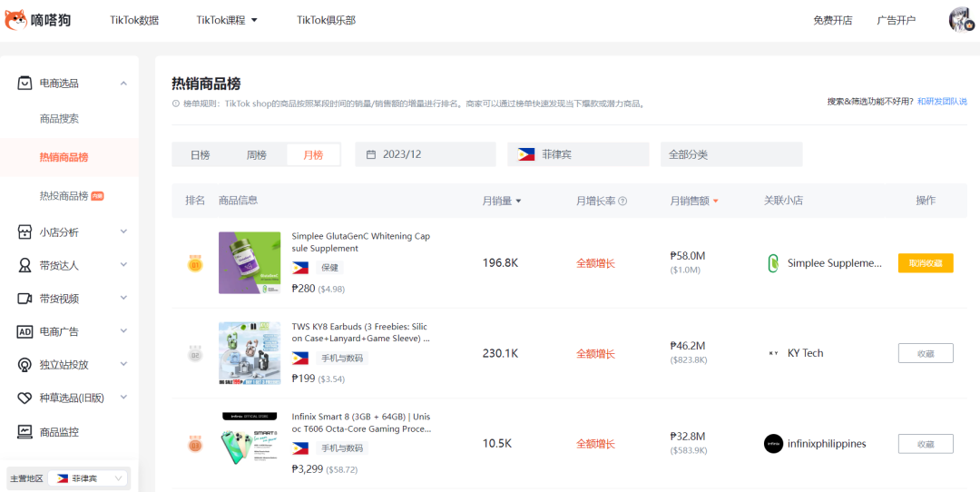The height and width of the screenshot is (492, 980).
Task: Click the 和研发团队说 feedback link
Action: tap(942, 102)
